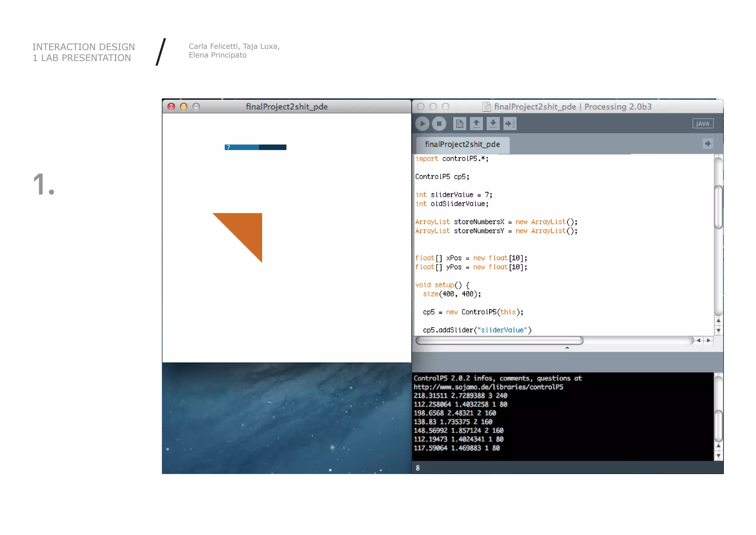The width and height of the screenshot is (756, 535).
Task: Open the JAVA mode selector
Action: (x=702, y=124)
